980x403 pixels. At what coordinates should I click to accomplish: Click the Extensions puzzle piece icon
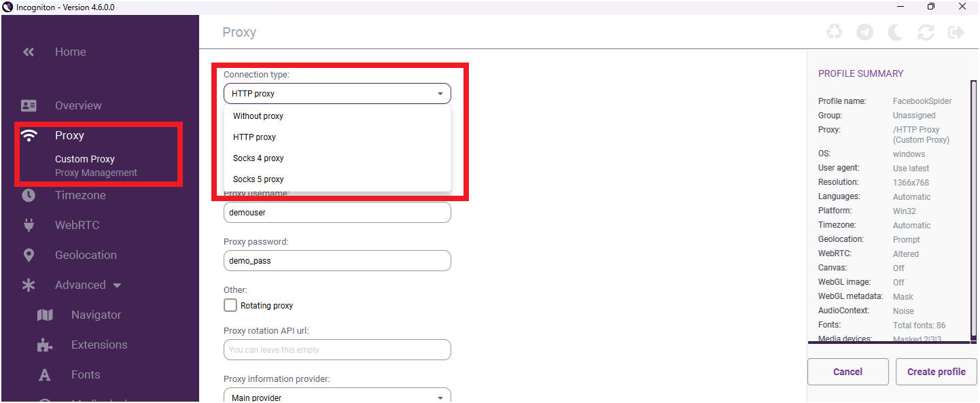[45, 345]
